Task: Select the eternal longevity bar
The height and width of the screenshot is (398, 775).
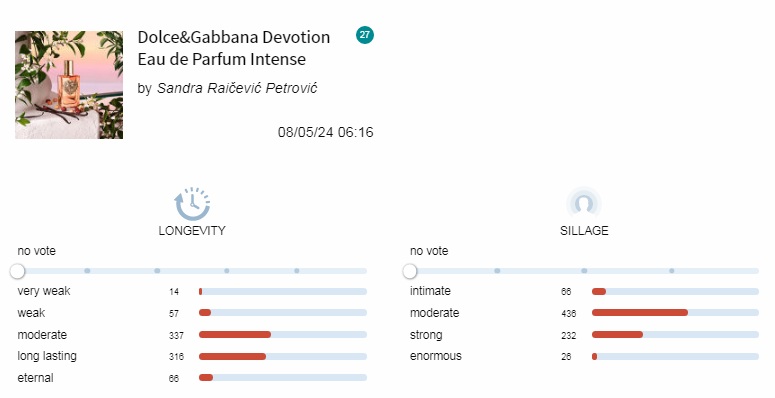Action: pos(283,378)
